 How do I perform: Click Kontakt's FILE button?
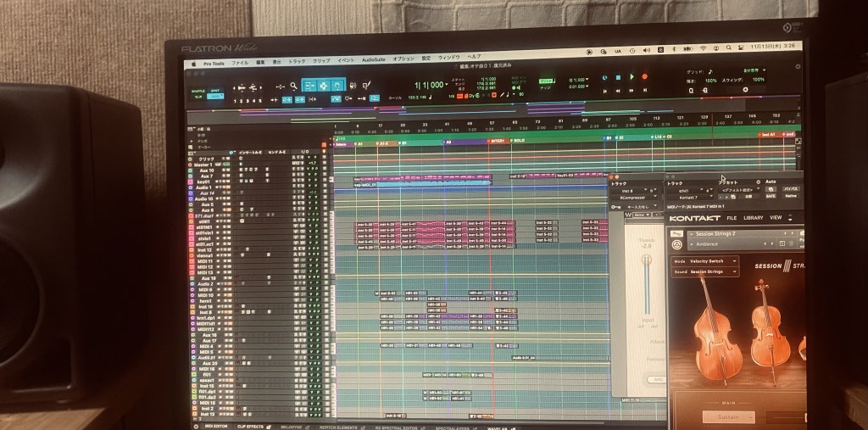[x=730, y=218]
